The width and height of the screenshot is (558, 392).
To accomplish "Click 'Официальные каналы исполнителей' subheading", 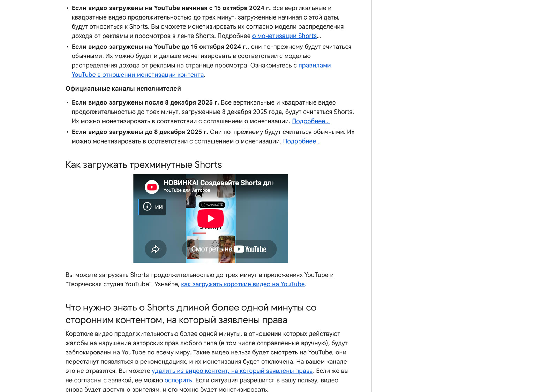I will (x=123, y=89).
